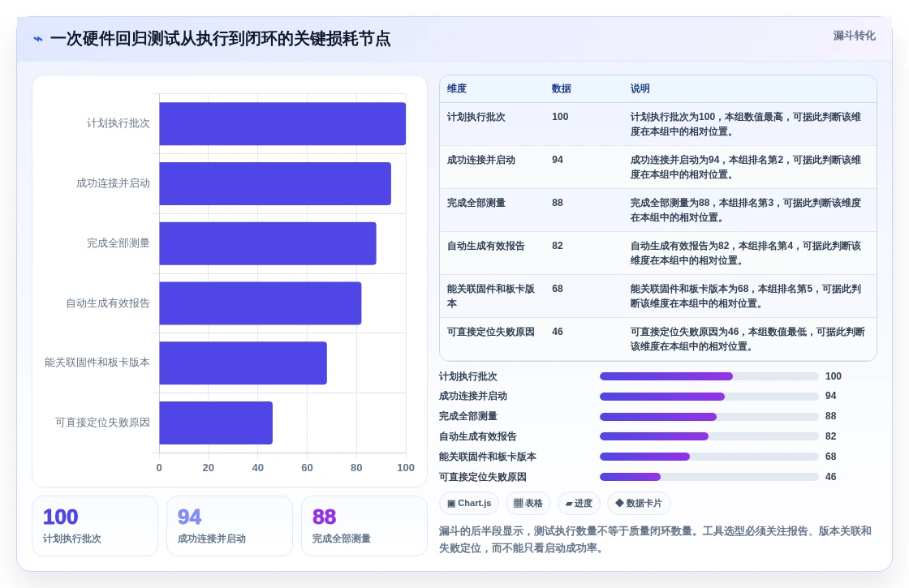Screen dimensions: 909x588
Task: Click the 可直接定位失败原因 progress bar showing 46
Action: tap(709, 477)
